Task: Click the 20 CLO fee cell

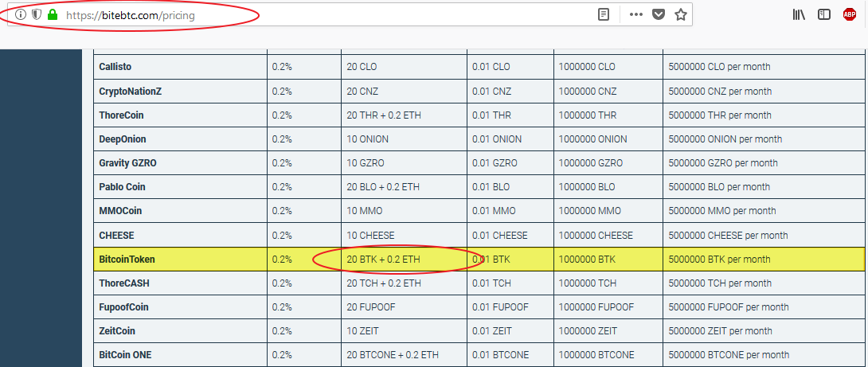Action: pos(404,66)
